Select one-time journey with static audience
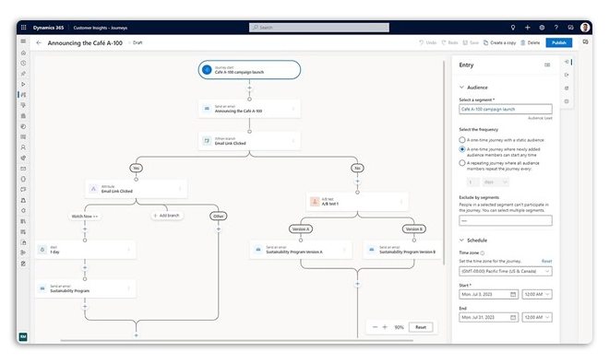The height and width of the screenshot is (364, 609). click(x=462, y=140)
